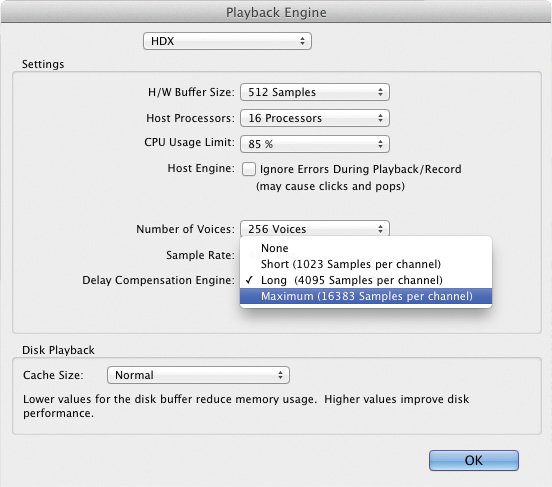Click the checkmark beside the Long option
The height and width of the screenshot is (487, 552).
249,280
